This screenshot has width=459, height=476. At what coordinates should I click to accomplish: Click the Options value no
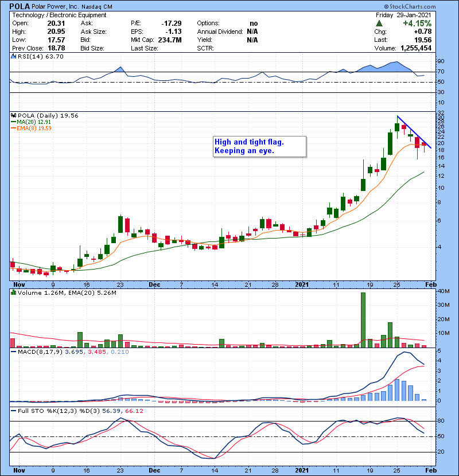[x=254, y=24]
